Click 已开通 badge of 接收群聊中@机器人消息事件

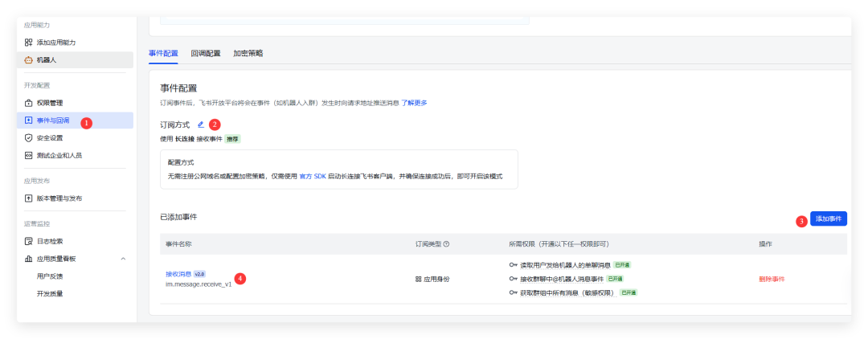coord(615,279)
